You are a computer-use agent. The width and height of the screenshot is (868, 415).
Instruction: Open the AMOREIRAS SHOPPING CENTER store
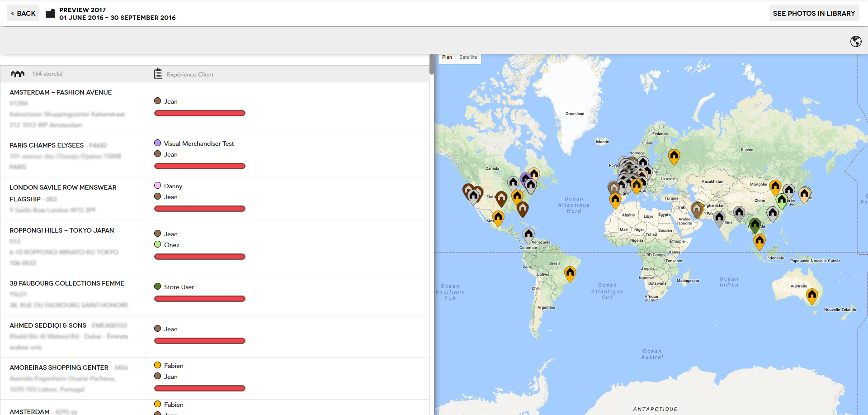click(59, 367)
